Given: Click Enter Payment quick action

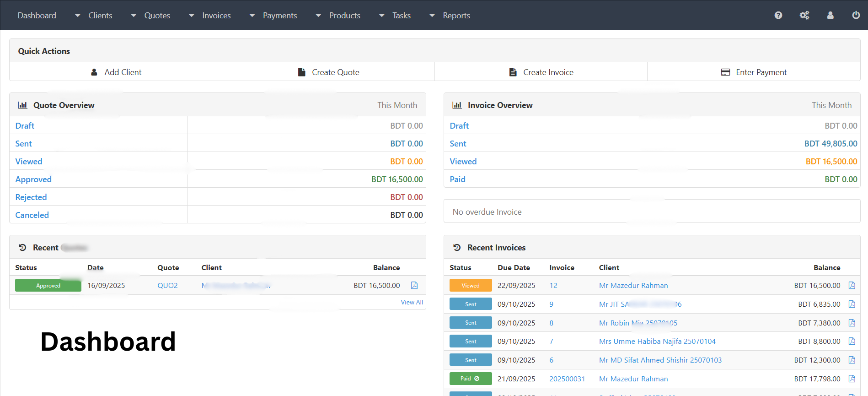Looking at the screenshot, I should pos(754,72).
